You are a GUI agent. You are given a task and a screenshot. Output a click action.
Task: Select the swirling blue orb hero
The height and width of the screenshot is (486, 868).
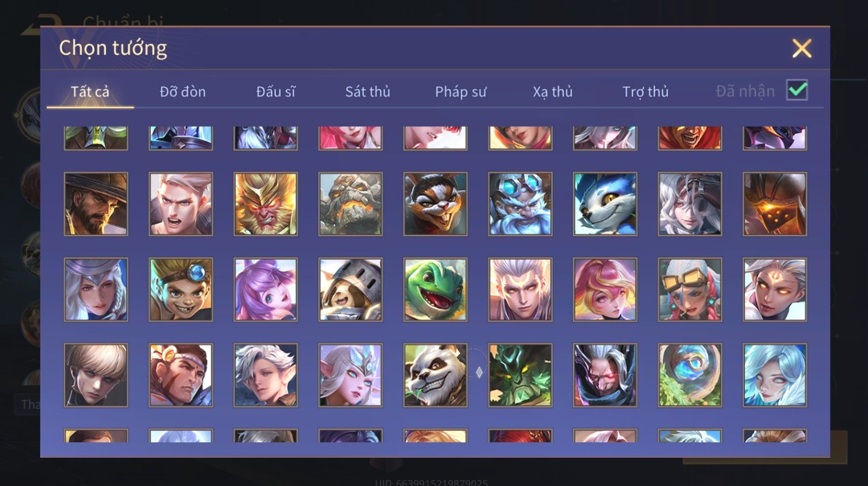pos(690,375)
